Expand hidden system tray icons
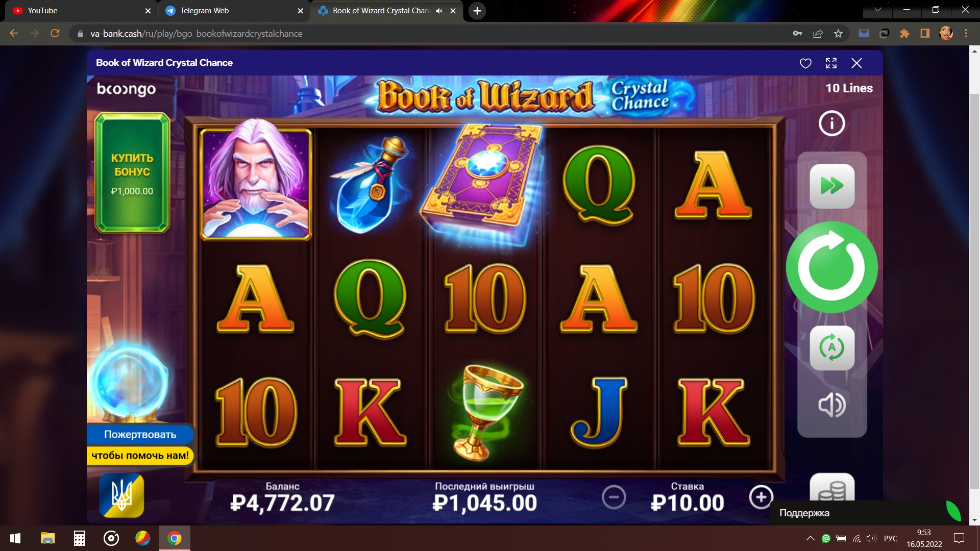 click(810, 538)
